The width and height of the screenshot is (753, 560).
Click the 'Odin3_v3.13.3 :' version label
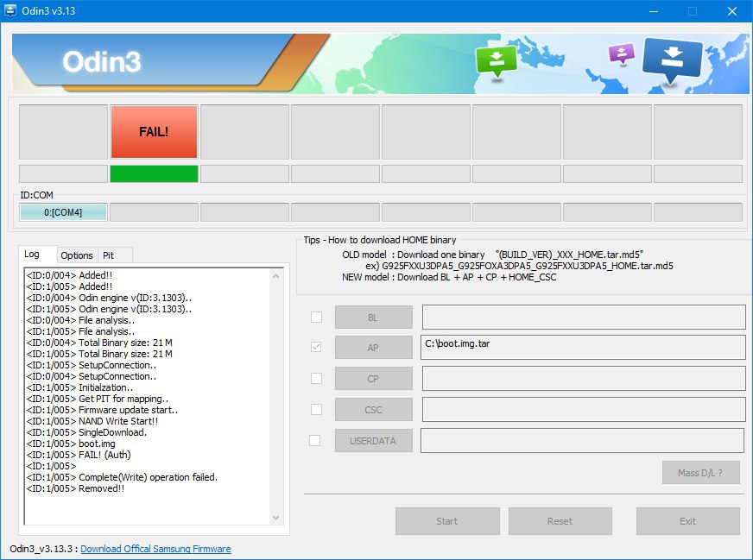pyautogui.click(x=44, y=549)
